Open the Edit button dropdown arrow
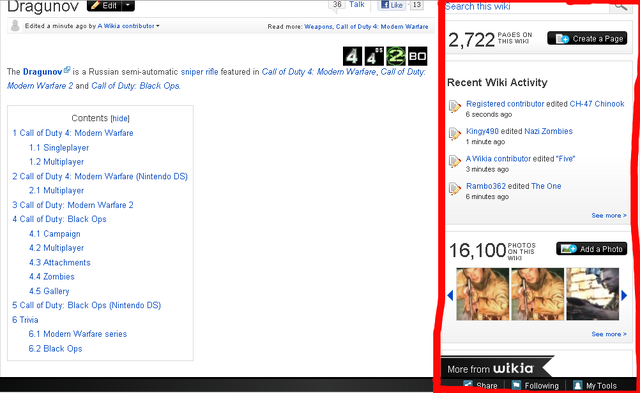This screenshot has width=640, height=393. [128, 5]
